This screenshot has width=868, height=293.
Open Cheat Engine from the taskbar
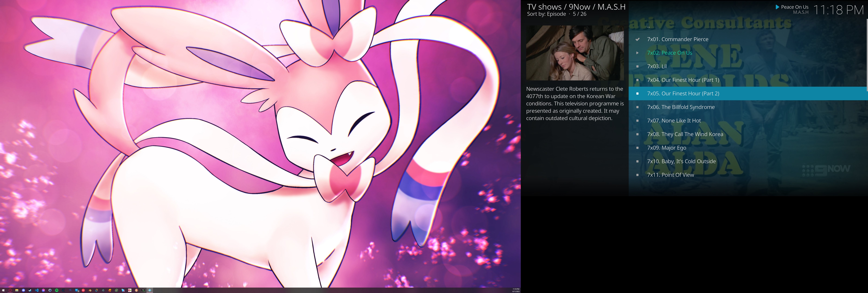point(63,290)
